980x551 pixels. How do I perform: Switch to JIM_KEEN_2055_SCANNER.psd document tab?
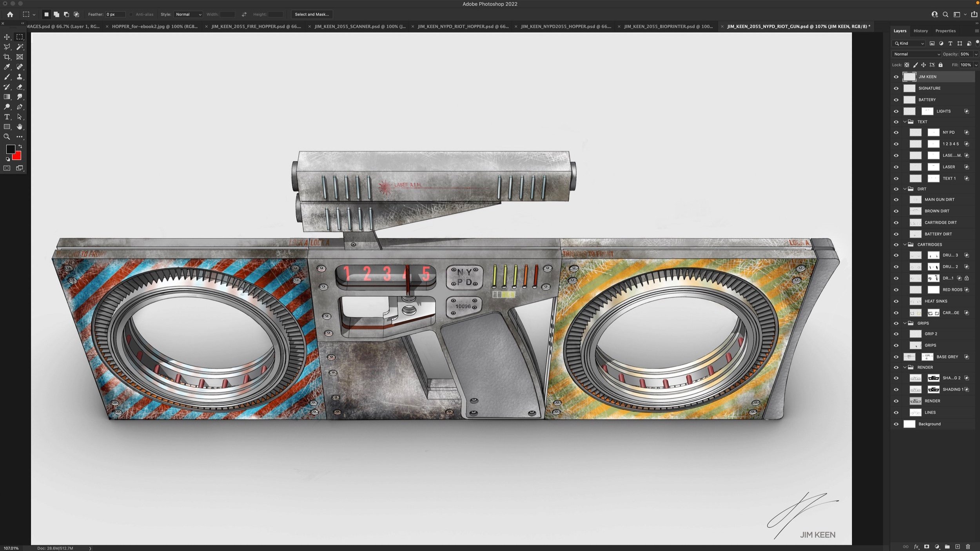[360, 27]
